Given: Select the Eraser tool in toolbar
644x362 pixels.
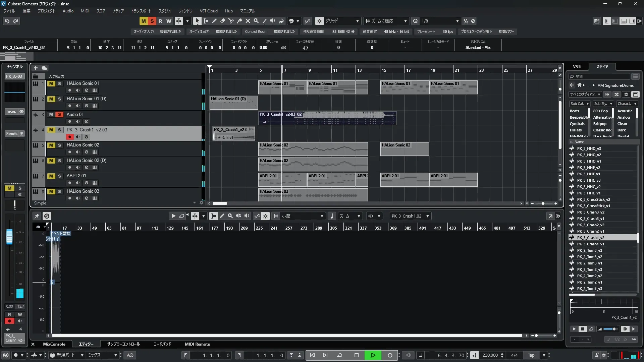Looking at the screenshot, I should pyautogui.click(x=222, y=21).
